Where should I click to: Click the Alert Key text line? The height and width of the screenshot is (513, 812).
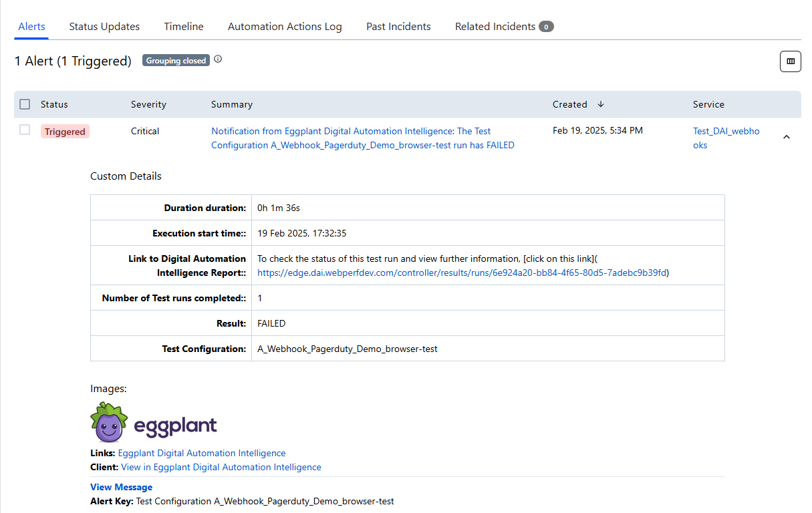tap(242, 501)
